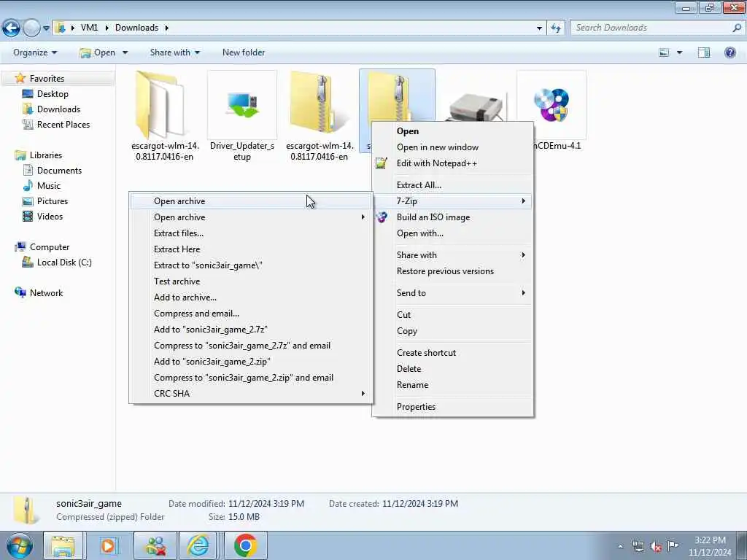Select the console emulator file icon
747x560 pixels.
pos(476,108)
